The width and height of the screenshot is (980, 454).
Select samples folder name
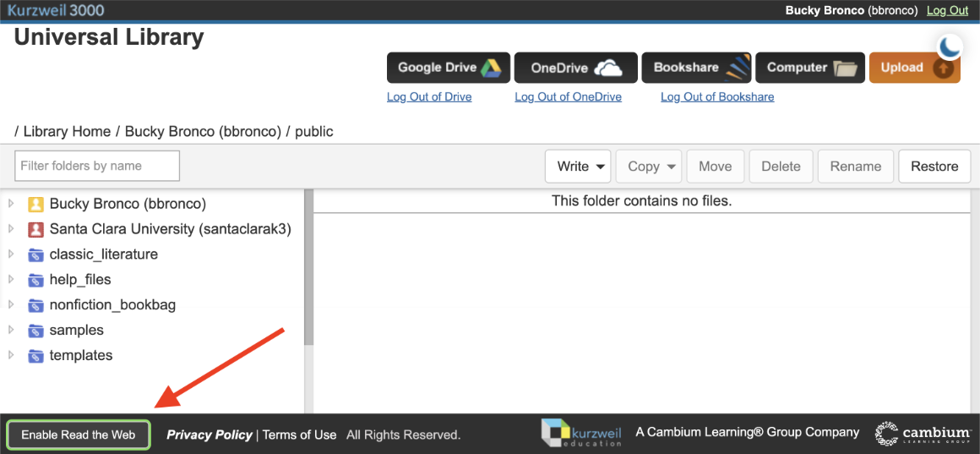[76, 331]
